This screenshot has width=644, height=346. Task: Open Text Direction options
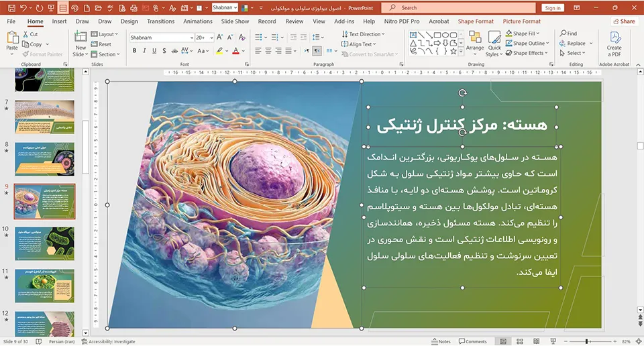tap(363, 34)
